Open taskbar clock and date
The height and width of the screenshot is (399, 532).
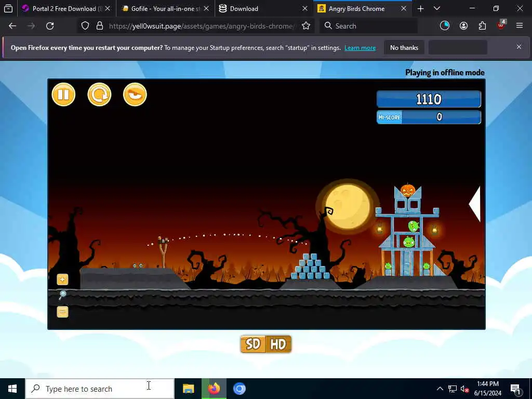[487, 389]
